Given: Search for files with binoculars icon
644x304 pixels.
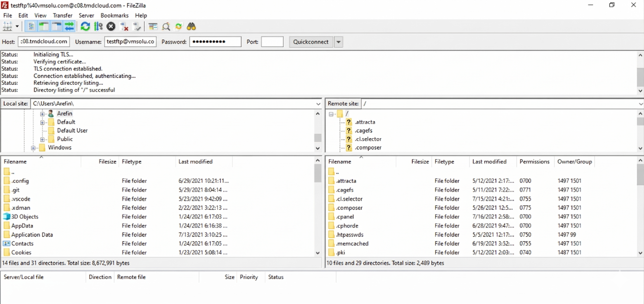Looking at the screenshot, I should 191,26.
